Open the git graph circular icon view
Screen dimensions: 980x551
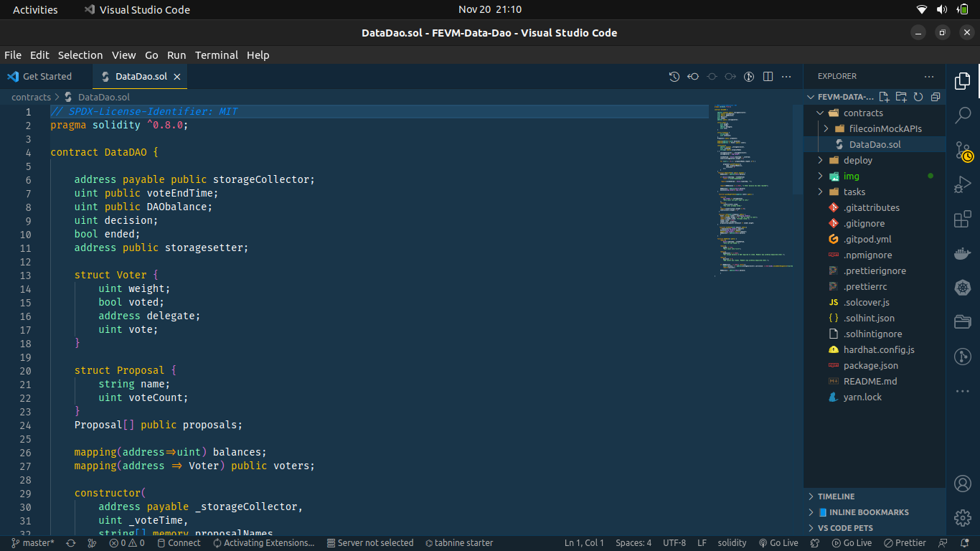tap(963, 357)
